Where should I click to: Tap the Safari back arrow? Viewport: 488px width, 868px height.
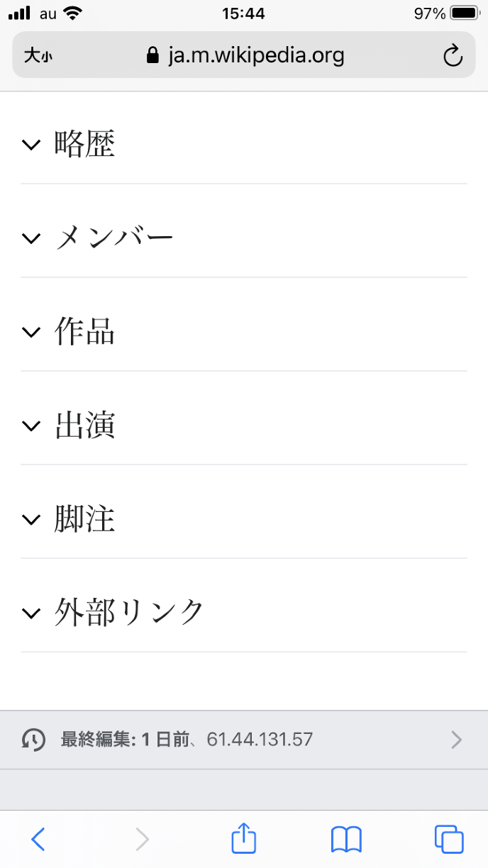38,840
